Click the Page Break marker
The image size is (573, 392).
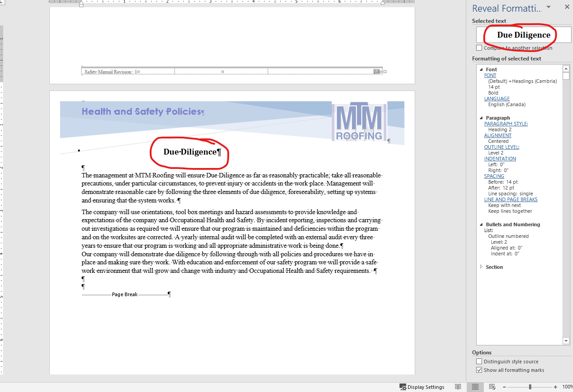pyautogui.click(x=125, y=294)
